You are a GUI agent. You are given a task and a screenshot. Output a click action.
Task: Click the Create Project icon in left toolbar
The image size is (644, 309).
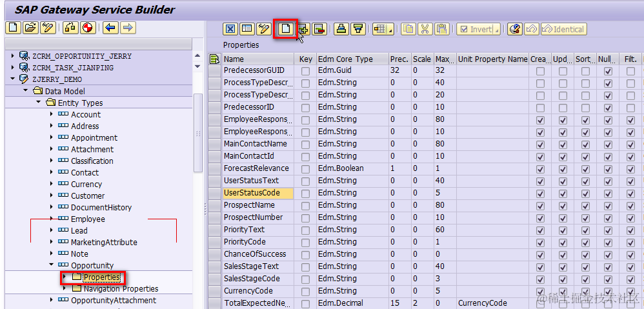(13, 28)
